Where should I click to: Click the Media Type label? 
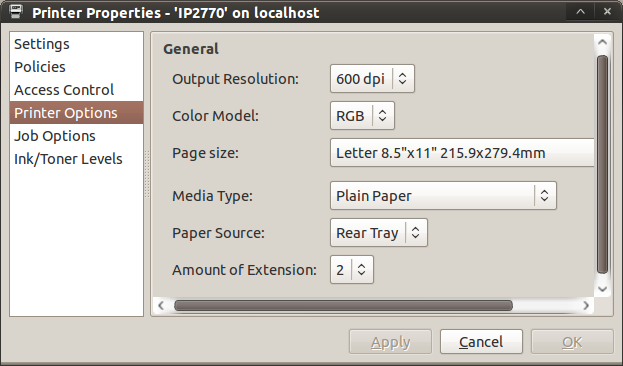click(213, 196)
